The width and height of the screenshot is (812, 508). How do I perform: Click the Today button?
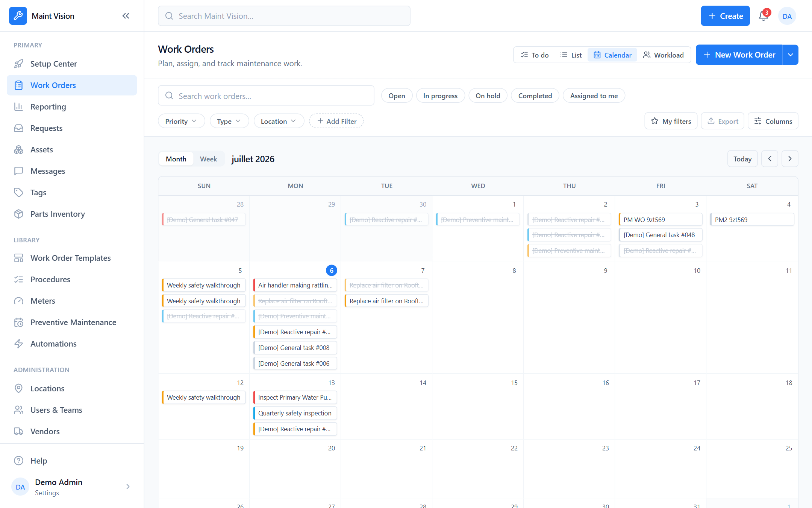[742, 159]
